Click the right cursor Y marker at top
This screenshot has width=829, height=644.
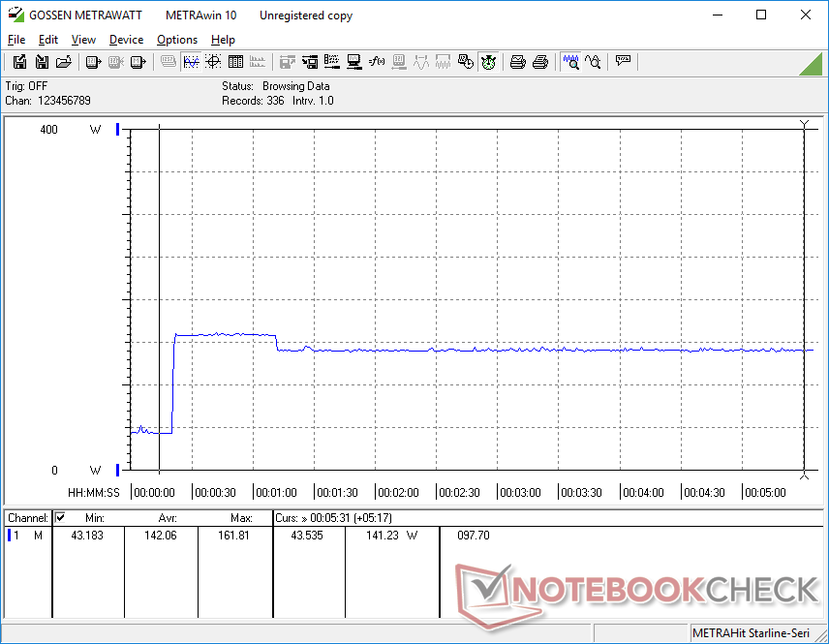[x=804, y=125]
